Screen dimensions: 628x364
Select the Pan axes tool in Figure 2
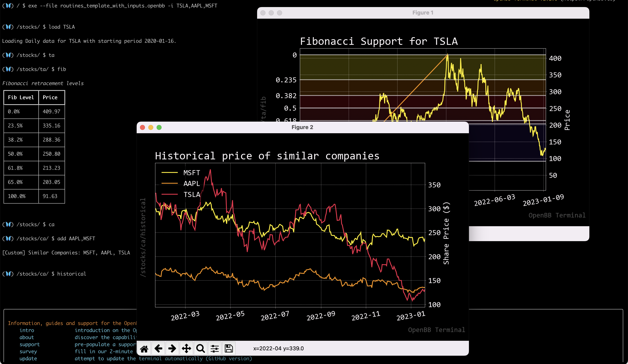(186, 349)
